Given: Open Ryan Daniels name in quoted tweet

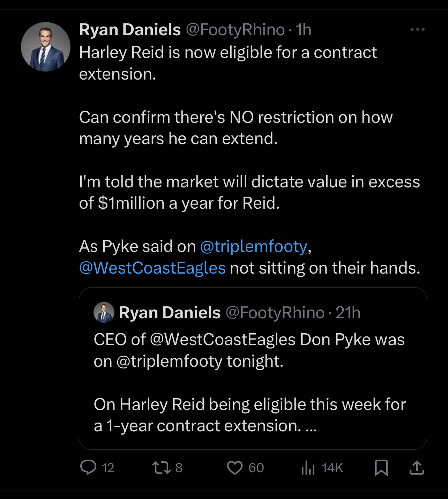Looking at the screenshot, I should tap(170, 313).
